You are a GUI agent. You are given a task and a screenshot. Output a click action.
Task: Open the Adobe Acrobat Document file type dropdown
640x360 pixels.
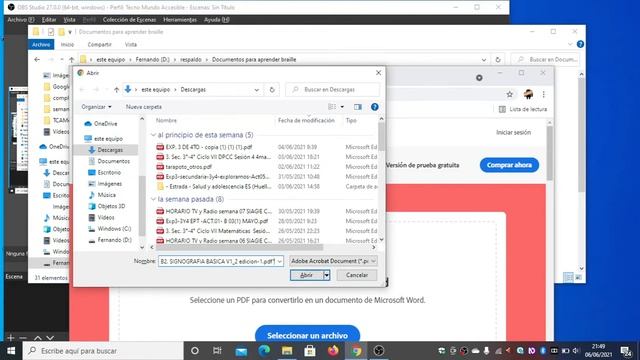(333, 261)
